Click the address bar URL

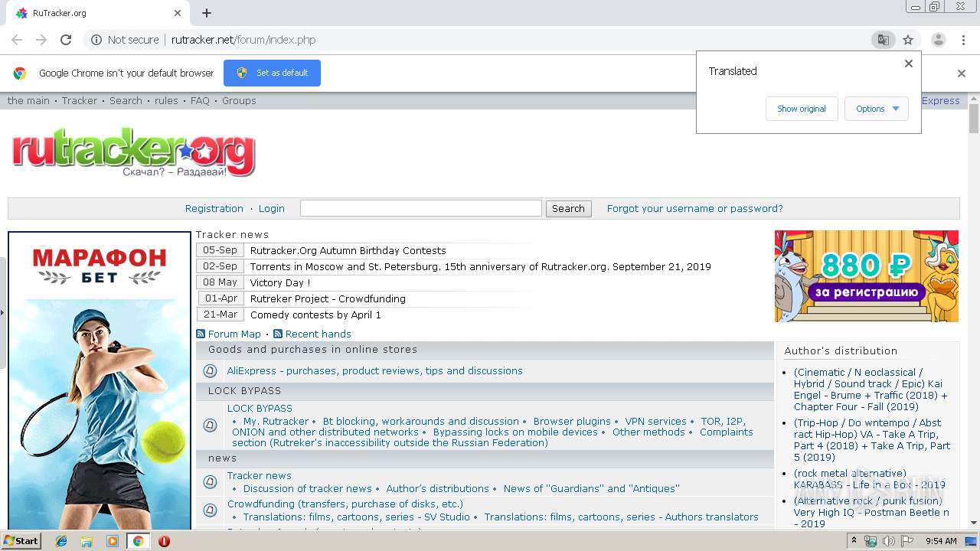(243, 40)
